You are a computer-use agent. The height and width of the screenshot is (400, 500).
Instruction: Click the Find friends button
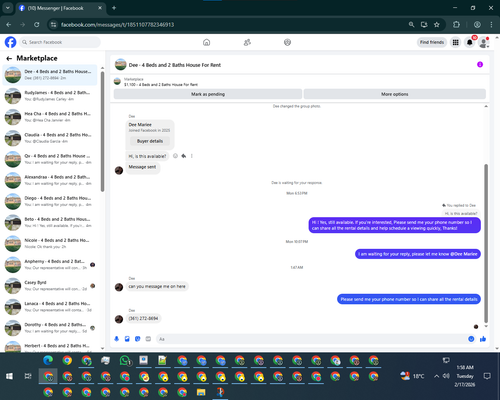pyautogui.click(x=432, y=42)
